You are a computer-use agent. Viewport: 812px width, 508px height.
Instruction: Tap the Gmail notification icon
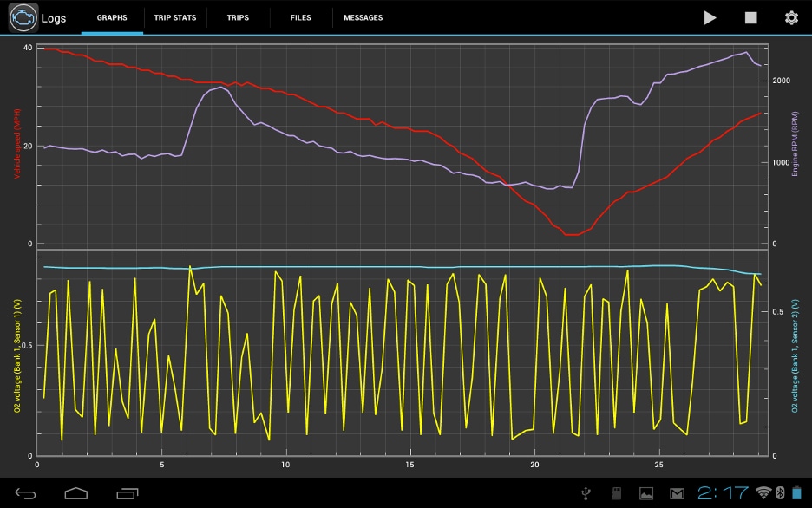(x=676, y=493)
